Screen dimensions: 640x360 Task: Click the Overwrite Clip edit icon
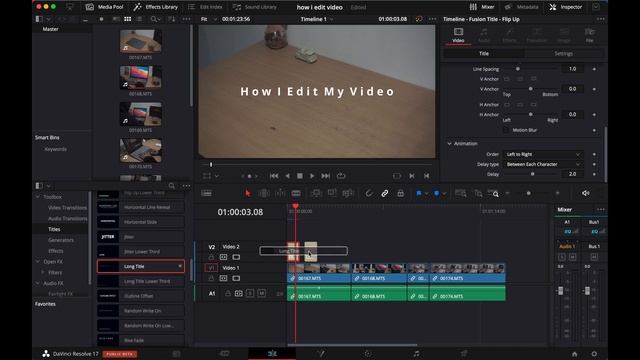click(x=332, y=193)
